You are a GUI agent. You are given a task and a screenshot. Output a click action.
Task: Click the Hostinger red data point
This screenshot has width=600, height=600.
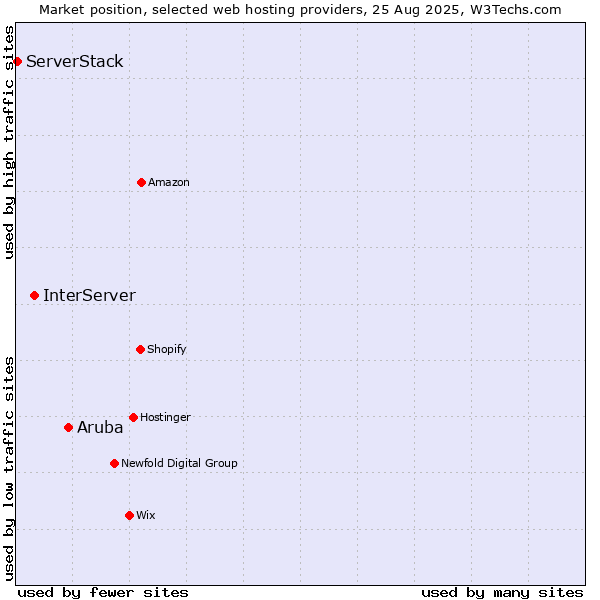point(133,417)
